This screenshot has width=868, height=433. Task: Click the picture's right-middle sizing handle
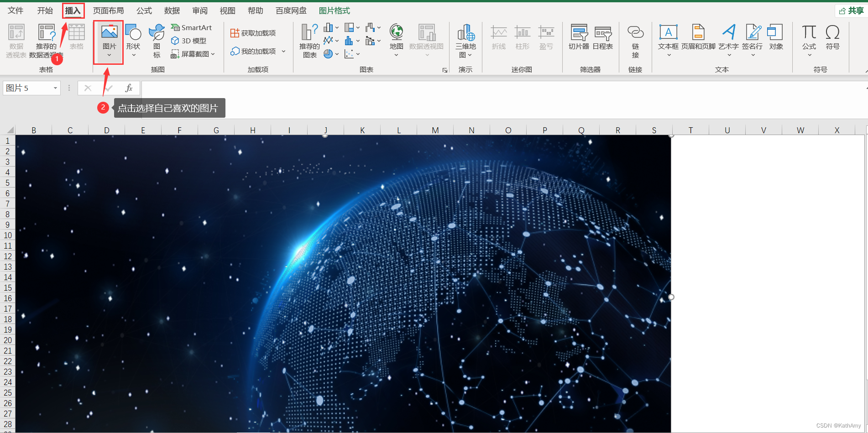coord(671,297)
